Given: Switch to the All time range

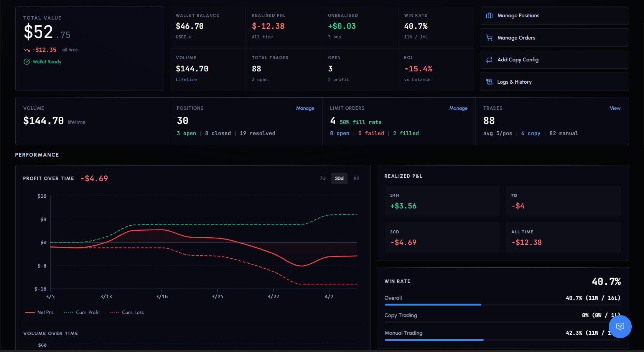Looking at the screenshot, I should pos(356,178).
